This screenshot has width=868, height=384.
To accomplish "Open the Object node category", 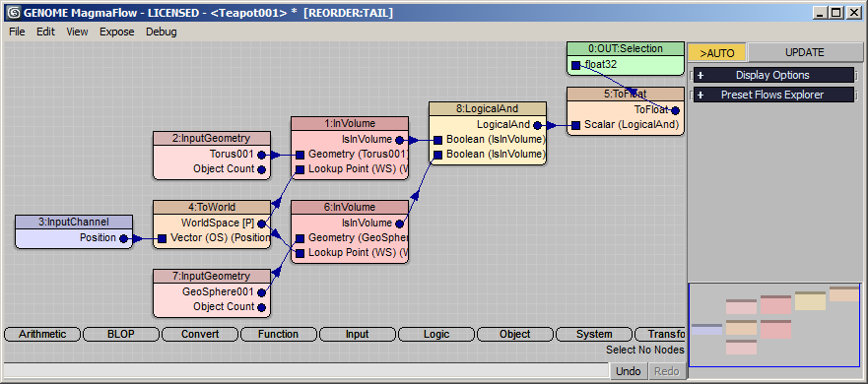I will pyautogui.click(x=515, y=334).
